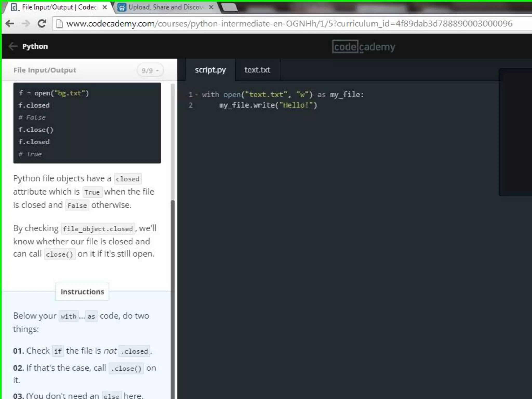Image resolution: width=532 pixels, height=399 pixels.
Task: Place cursor in line 1 with open statement
Action: point(283,95)
